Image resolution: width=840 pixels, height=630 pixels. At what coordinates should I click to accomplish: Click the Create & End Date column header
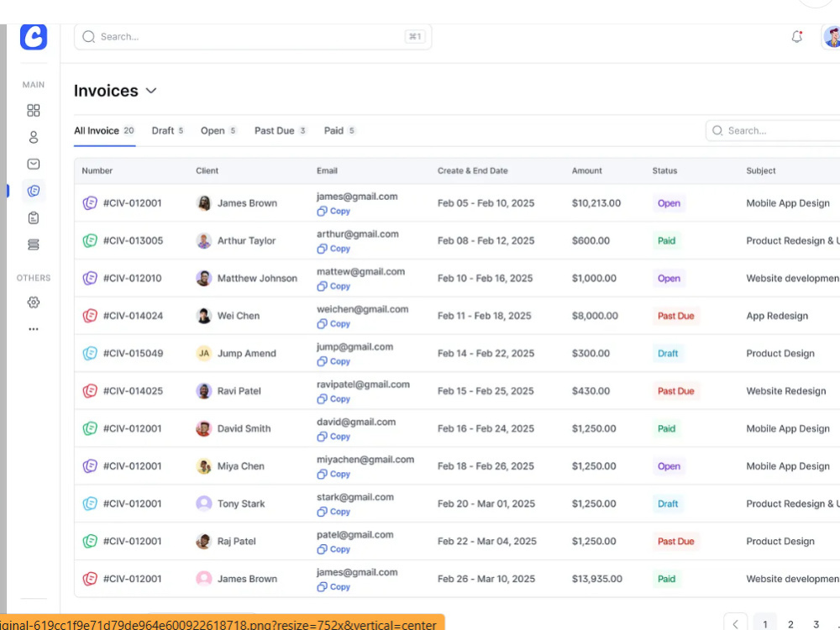[472, 171]
